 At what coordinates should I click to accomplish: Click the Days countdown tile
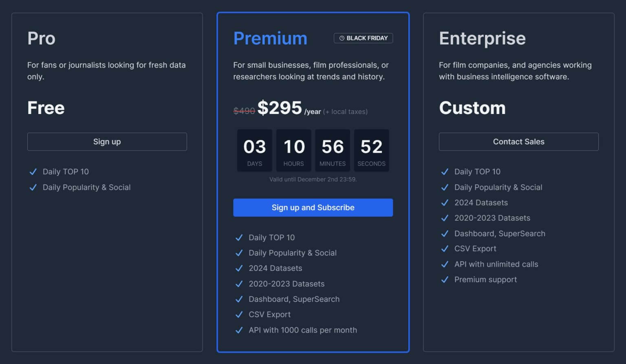255,151
